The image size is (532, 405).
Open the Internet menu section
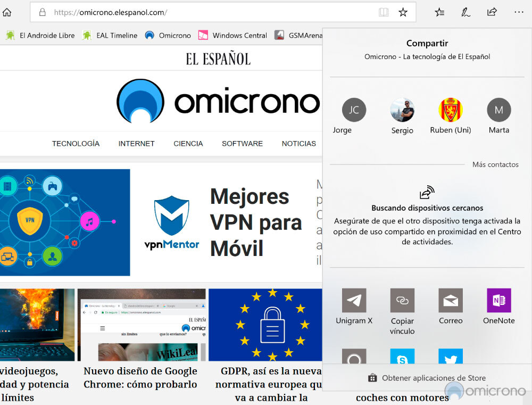click(x=136, y=144)
